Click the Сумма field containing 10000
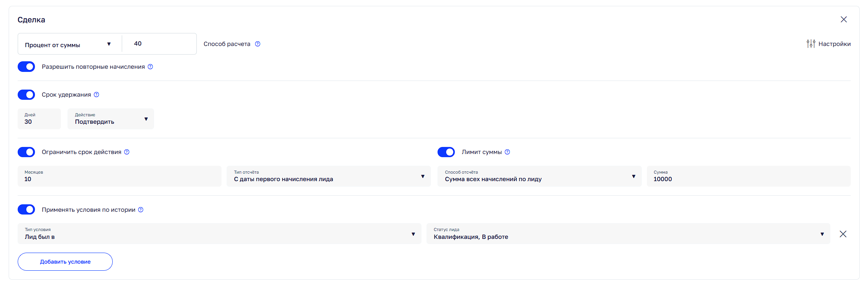Screen dimensions: 868x288 pos(748,176)
